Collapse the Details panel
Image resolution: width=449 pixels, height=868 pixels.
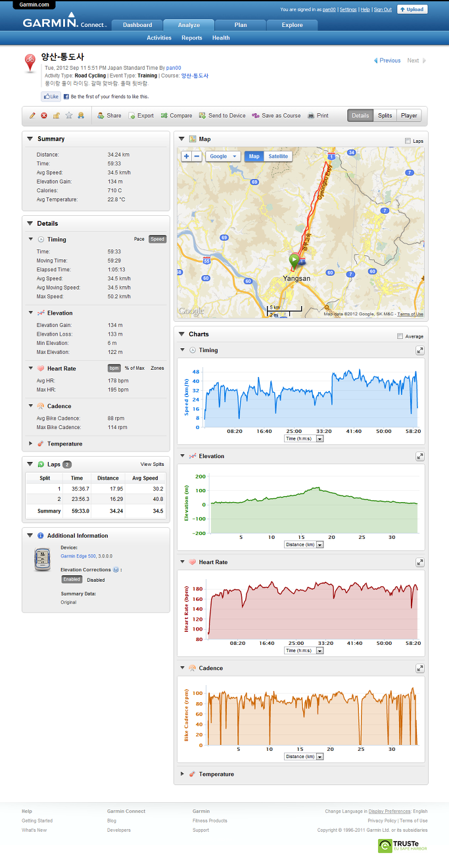(x=30, y=223)
